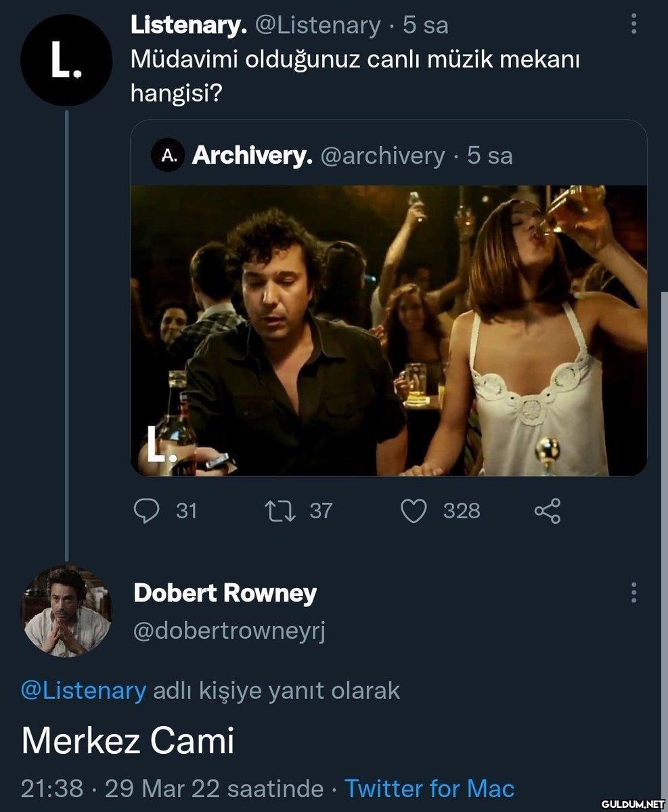The image size is (668, 812).
Task: Open the Listenary. display name
Action: click(188, 25)
